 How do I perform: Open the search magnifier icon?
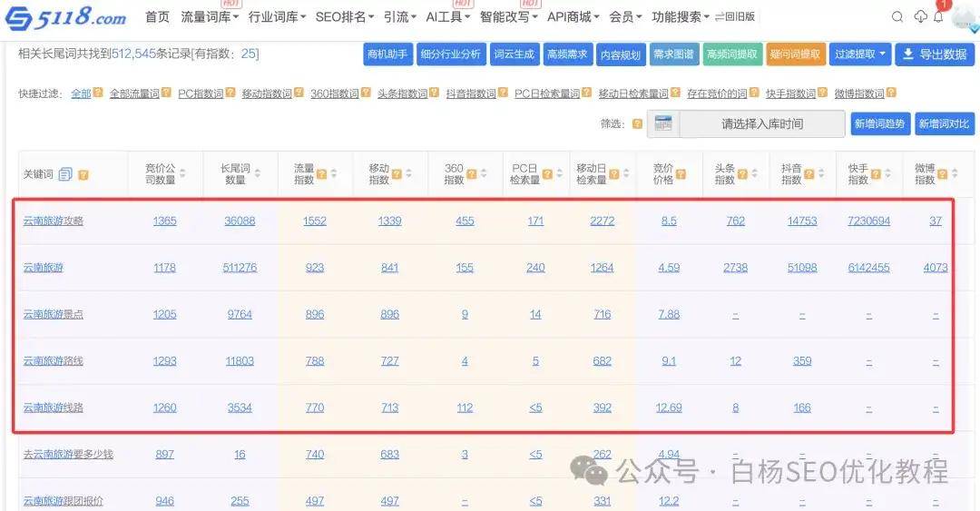(x=897, y=17)
